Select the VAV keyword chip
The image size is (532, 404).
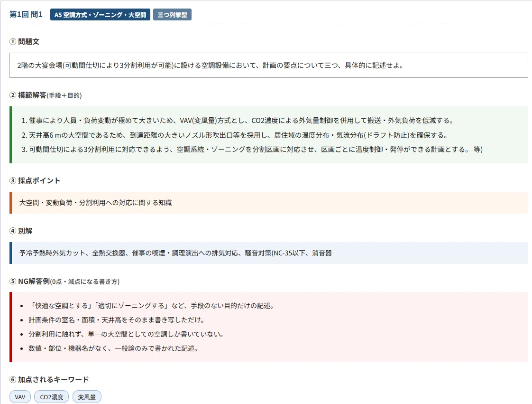pos(20,397)
